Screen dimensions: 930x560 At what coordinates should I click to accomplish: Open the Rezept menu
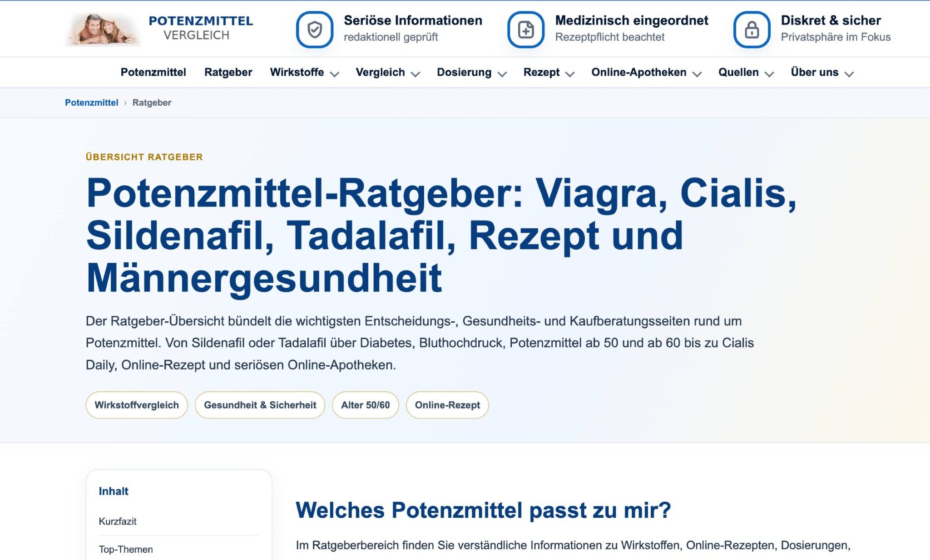[541, 73]
